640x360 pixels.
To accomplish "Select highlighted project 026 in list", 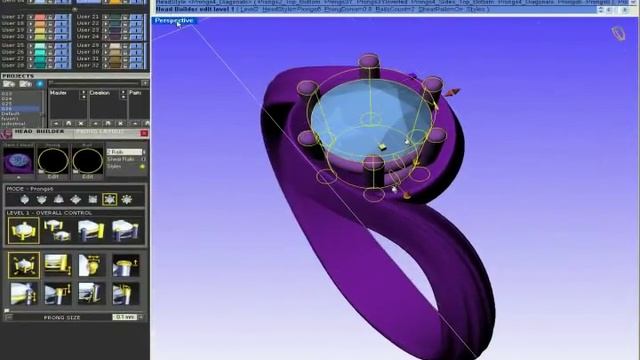I will click(20, 109).
